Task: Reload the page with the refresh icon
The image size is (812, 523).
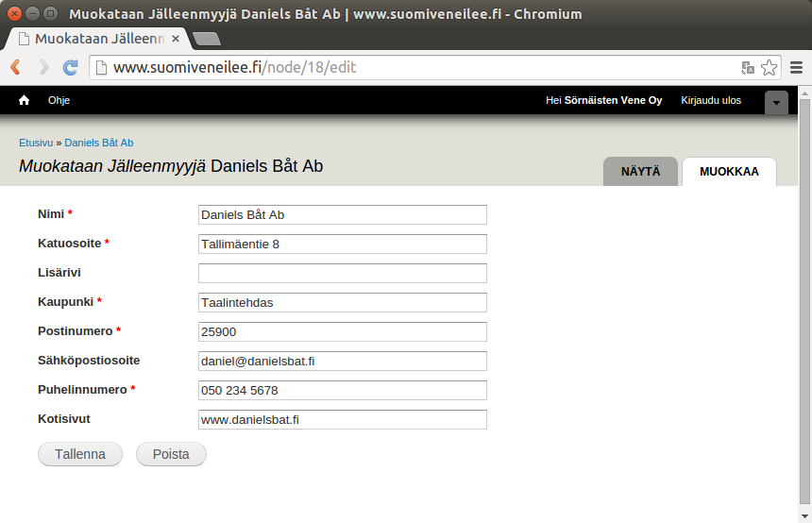Action: [x=71, y=67]
